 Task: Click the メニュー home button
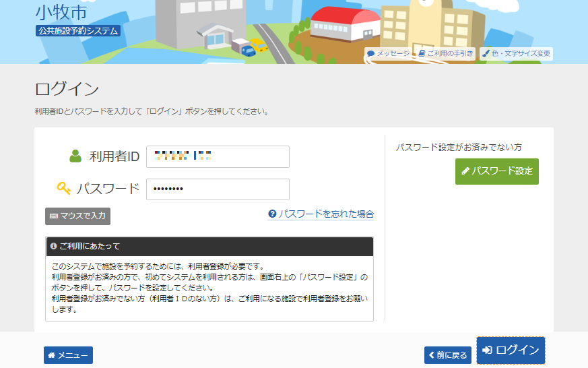68,355
